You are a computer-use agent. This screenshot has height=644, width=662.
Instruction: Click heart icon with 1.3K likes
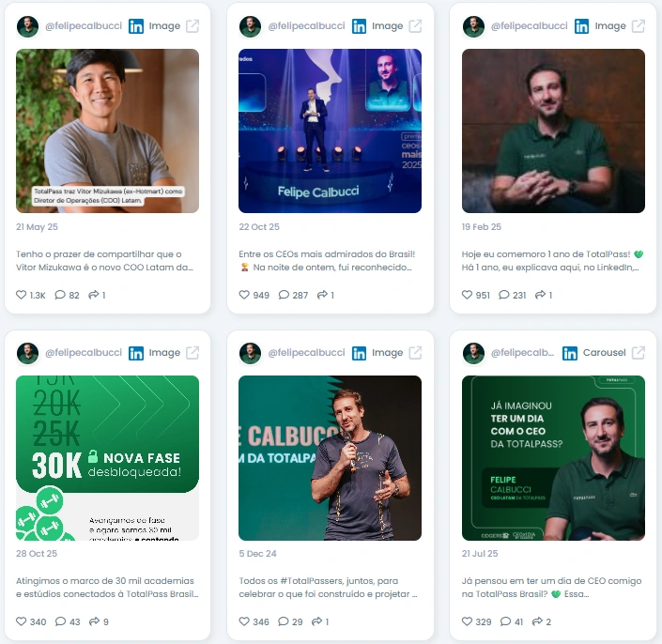[21, 295]
